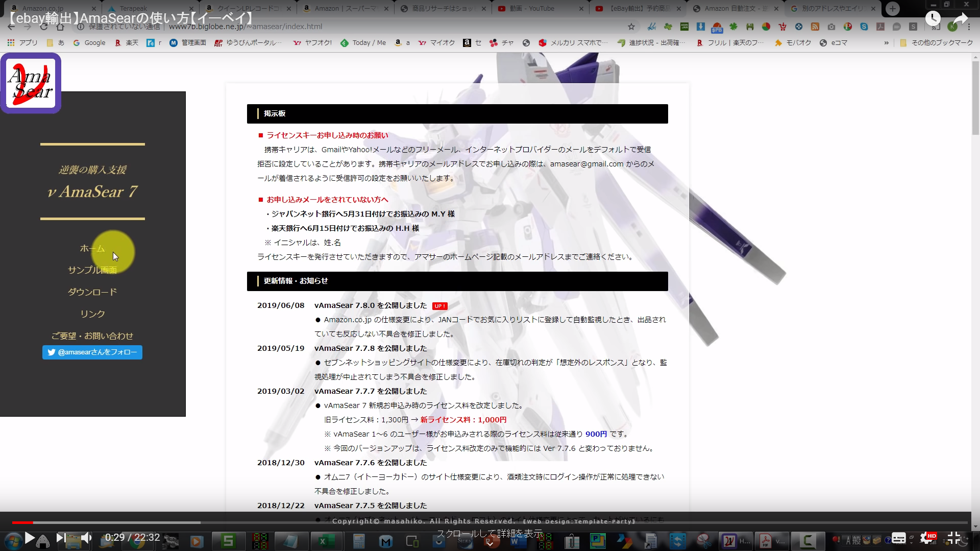This screenshot has height=551, width=980.
Task: Open Excel from the taskbar
Action: coord(327,541)
